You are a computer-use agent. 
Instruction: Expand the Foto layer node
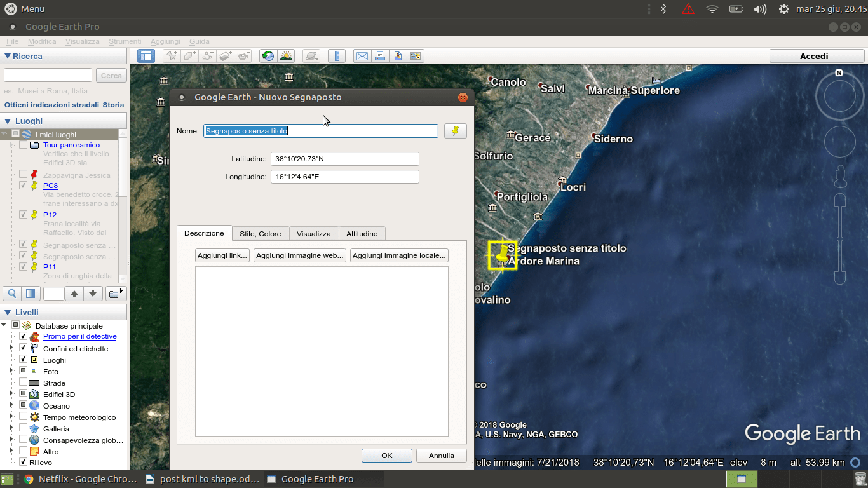11,370
